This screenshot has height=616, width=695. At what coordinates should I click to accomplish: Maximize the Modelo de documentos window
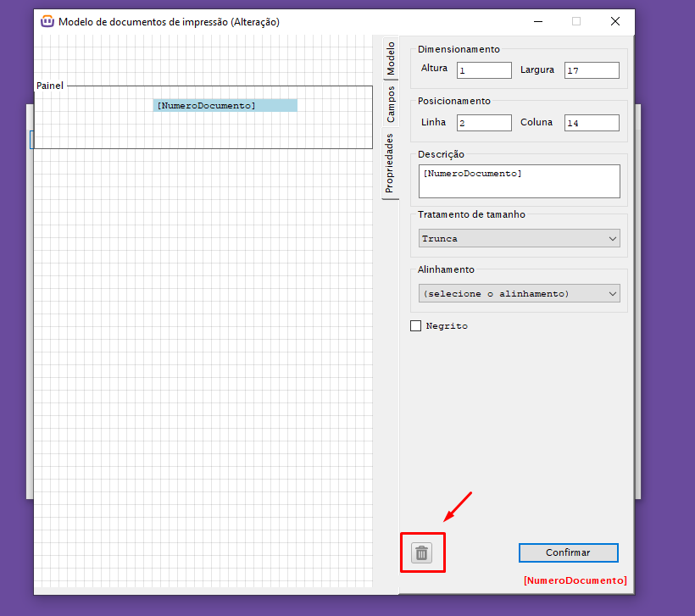pos(576,21)
